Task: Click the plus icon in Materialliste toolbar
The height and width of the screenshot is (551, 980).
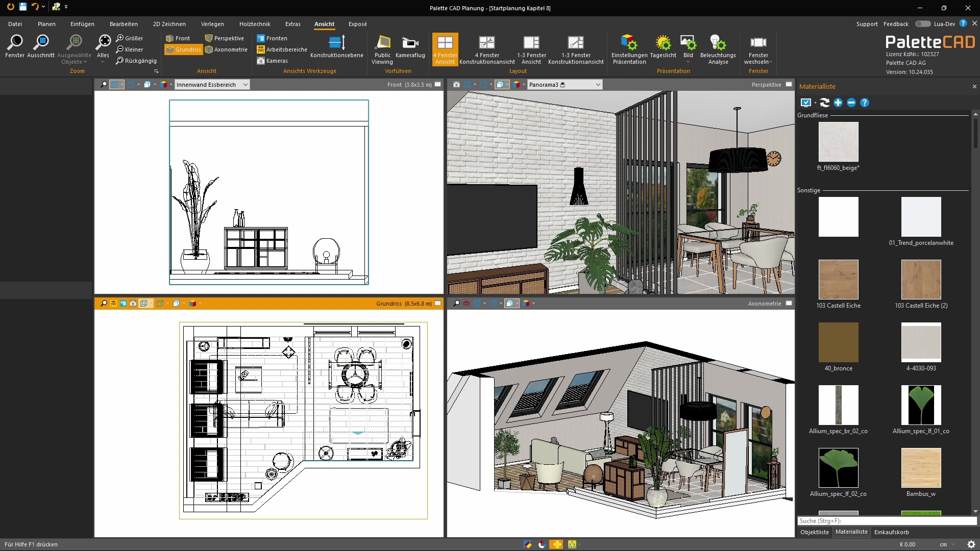Action: pos(838,103)
